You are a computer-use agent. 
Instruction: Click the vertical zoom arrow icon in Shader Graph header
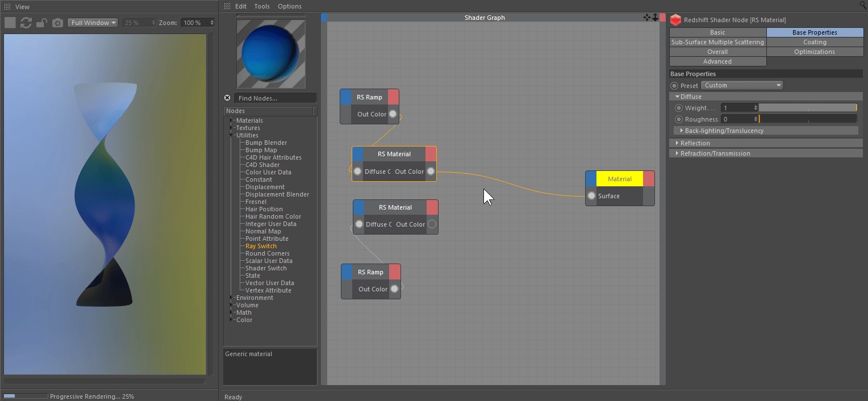pyautogui.click(x=655, y=18)
